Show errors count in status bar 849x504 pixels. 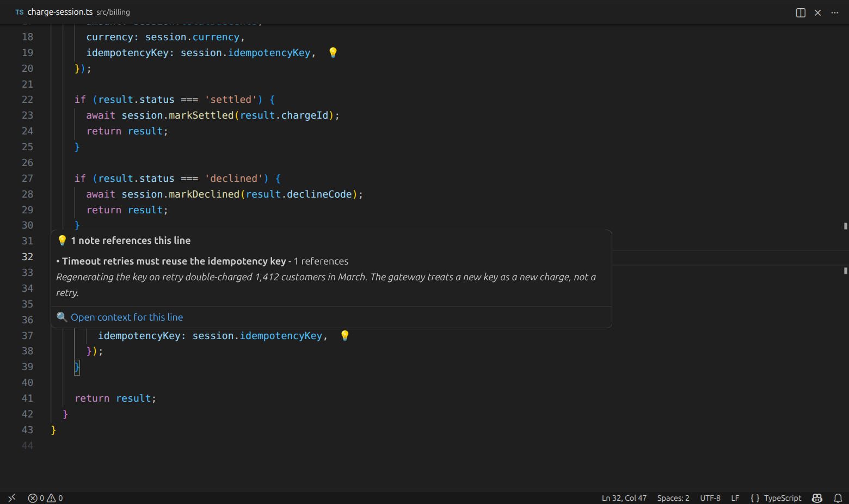(x=36, y=498)
